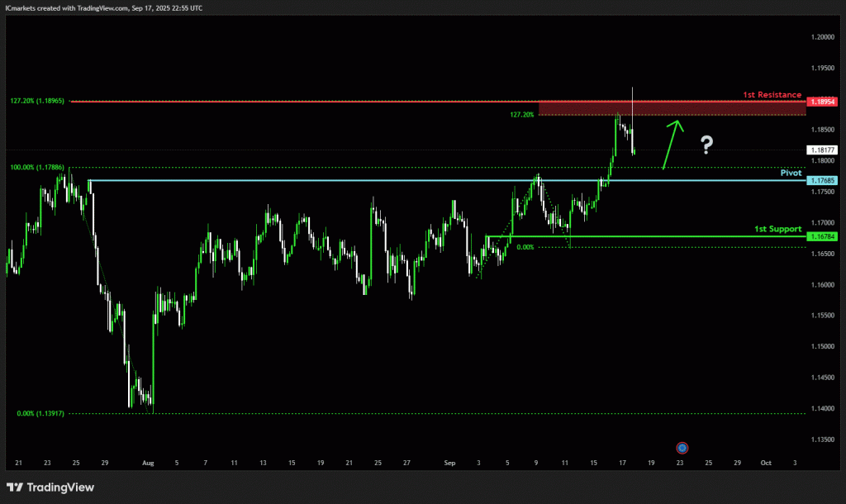Click the 'Oct' label on the time axis
Image resolution: width=846 pixels, height=504 pixels.
[766, 463]
